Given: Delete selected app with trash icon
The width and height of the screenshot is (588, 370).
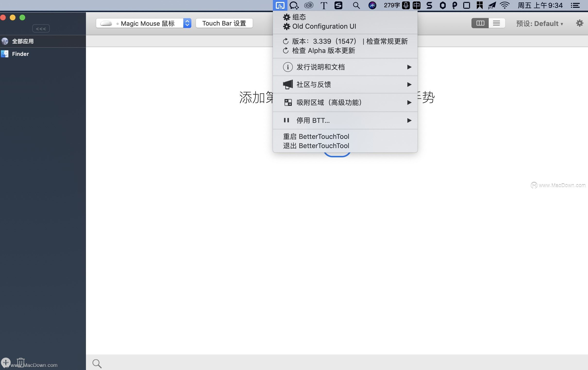Looking at the screenshot, I should coord(21,362).
